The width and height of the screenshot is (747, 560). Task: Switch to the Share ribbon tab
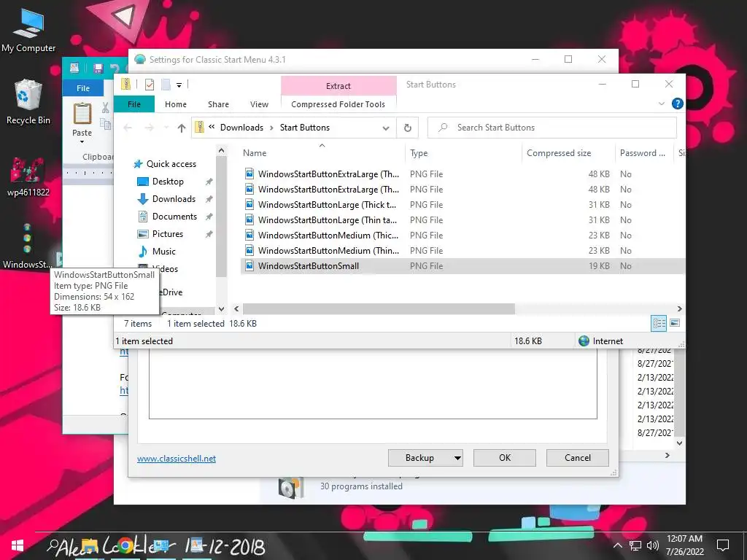tap(218, 104)
